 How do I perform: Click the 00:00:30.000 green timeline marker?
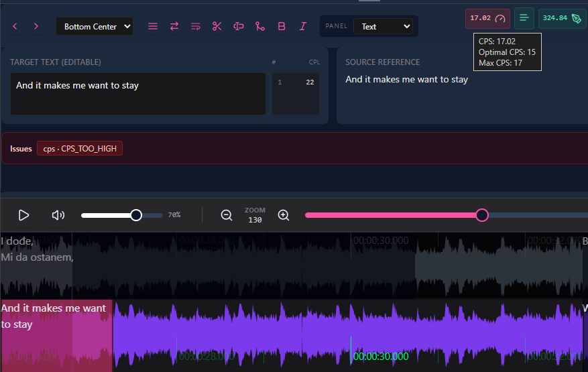381,357
